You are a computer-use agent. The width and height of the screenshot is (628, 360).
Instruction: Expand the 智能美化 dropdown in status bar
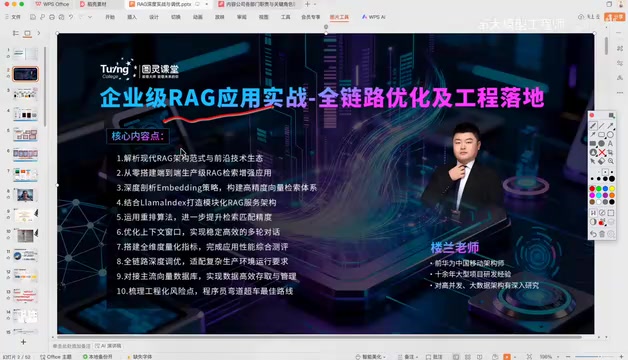pos(384,357)
